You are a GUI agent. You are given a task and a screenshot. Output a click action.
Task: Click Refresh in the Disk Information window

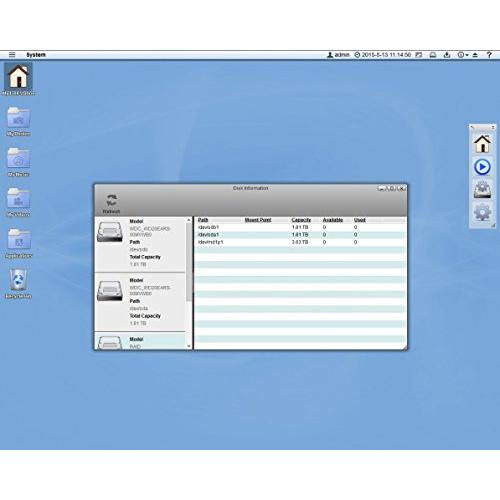coord(111,204)
